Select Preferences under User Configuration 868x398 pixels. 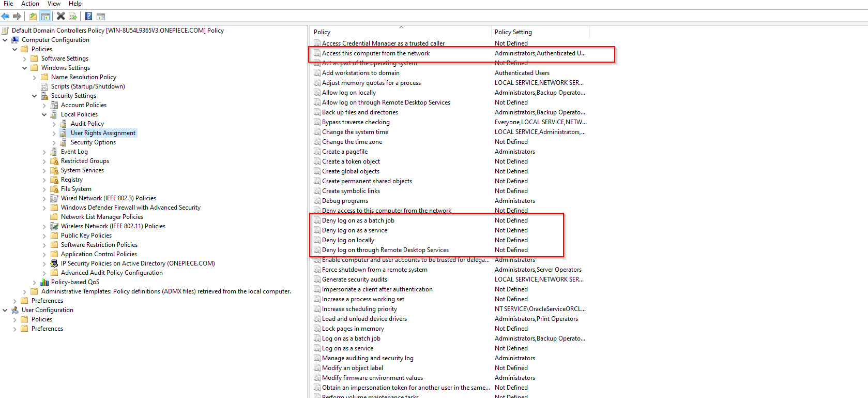pos(47,329)
